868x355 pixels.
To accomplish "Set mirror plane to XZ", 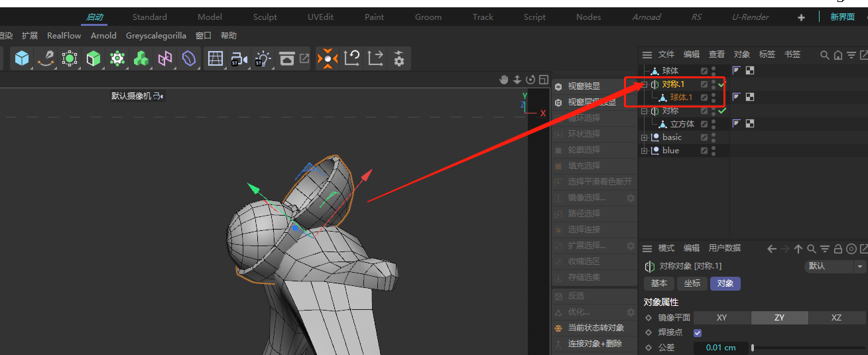I will 837,318.
